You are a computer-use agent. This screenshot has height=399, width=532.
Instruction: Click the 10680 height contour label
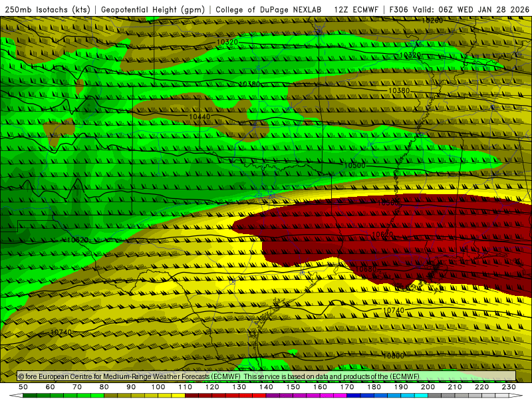coord(366,269)
